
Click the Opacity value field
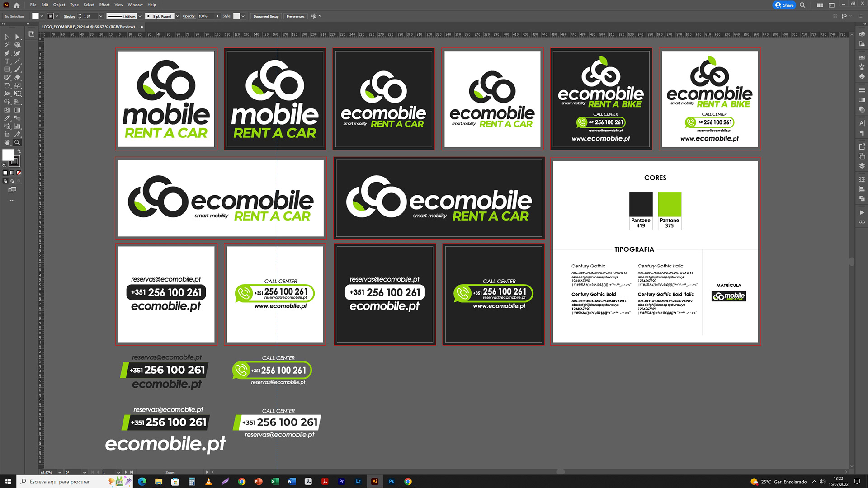pos(206,16)
